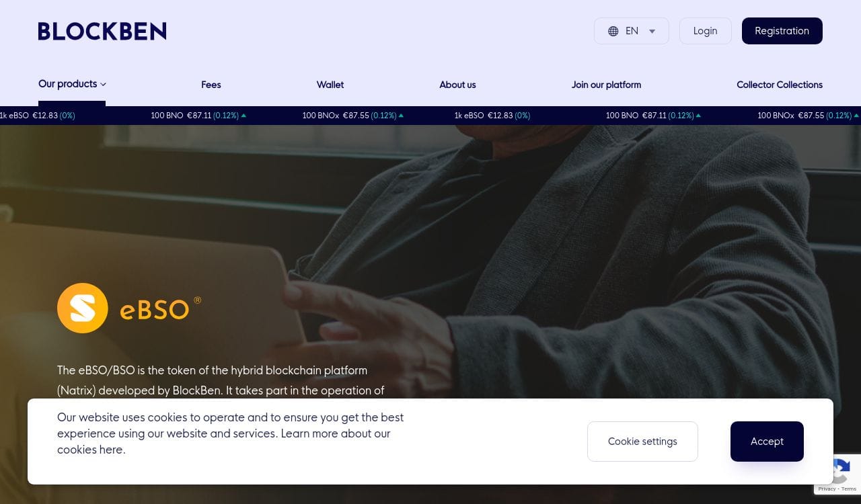The image size is (861, 504).
Task: Click the Login button
Action: (706, 31)
